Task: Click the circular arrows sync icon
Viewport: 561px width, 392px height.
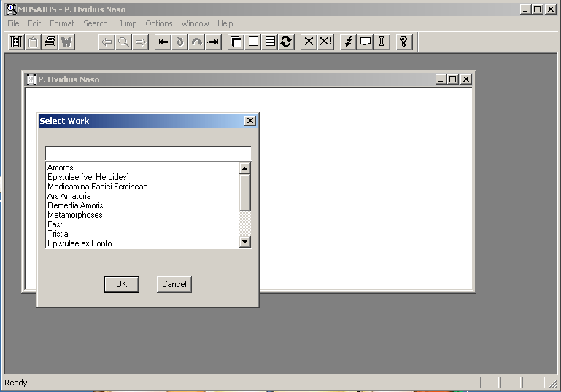Action: [x=286, y=42]
